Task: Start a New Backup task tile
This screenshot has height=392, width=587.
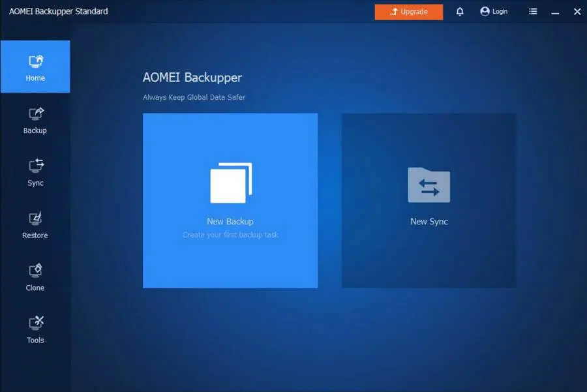Action: click(230, 201)
